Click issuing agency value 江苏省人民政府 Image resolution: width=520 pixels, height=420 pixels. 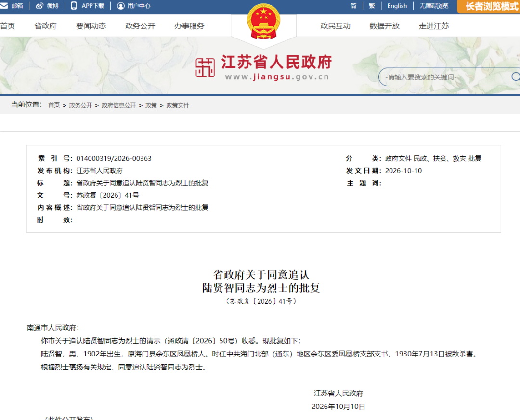click(x=100, y=171)
